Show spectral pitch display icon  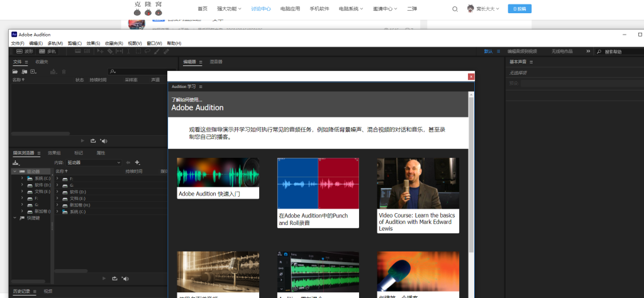point(87,52)
